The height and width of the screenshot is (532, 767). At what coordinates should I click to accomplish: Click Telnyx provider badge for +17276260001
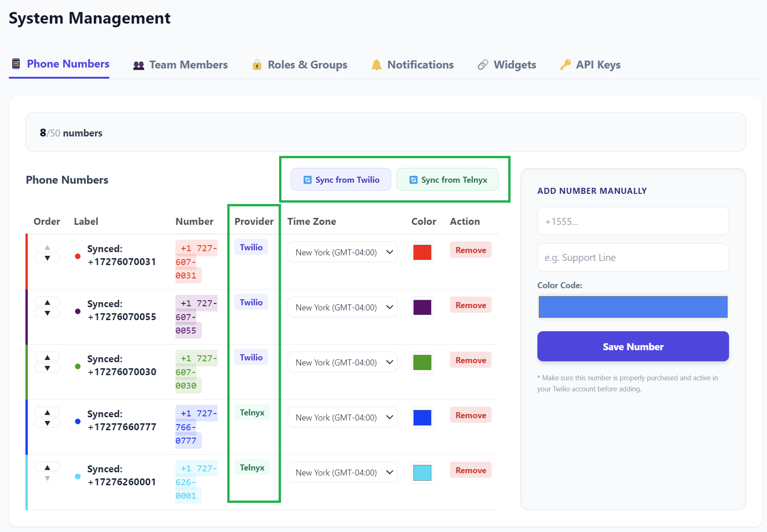coord(252,467)
